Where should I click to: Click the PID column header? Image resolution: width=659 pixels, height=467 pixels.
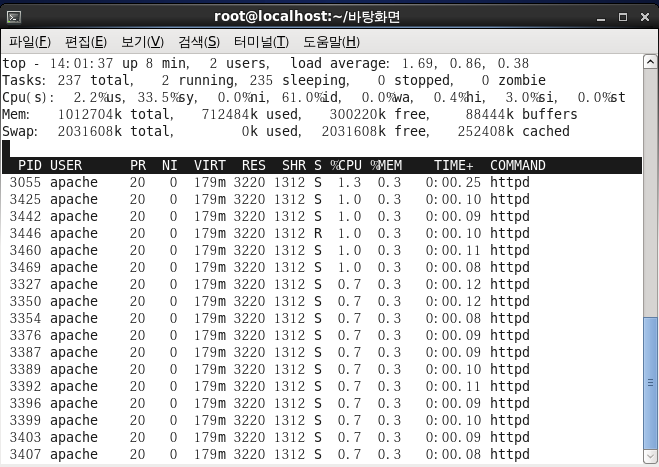[29, 165]
